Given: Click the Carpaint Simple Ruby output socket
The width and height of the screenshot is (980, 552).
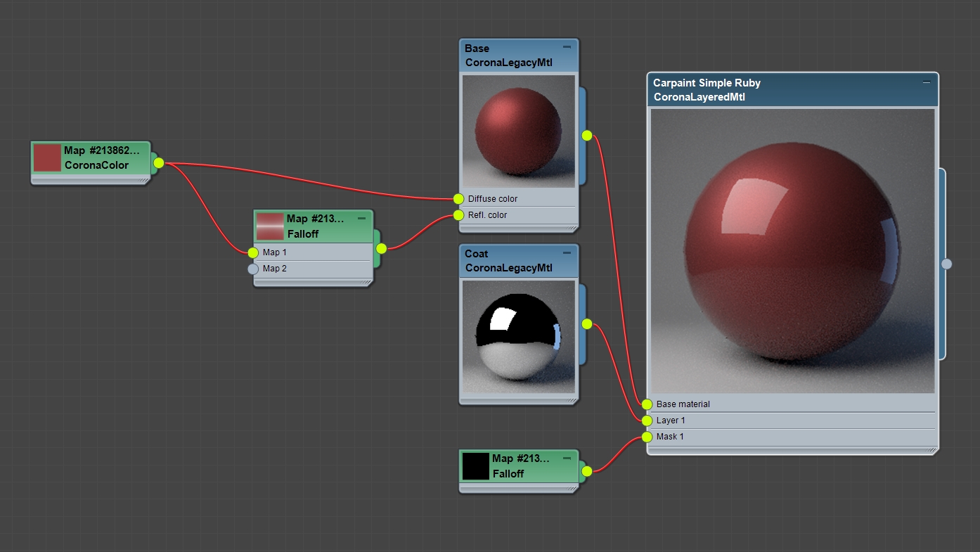Looking at the screenshot, I should 946,264.
